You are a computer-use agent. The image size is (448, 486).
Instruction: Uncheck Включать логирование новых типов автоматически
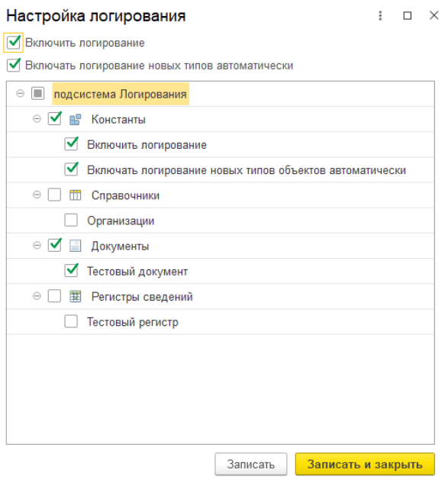coord(14,65)
